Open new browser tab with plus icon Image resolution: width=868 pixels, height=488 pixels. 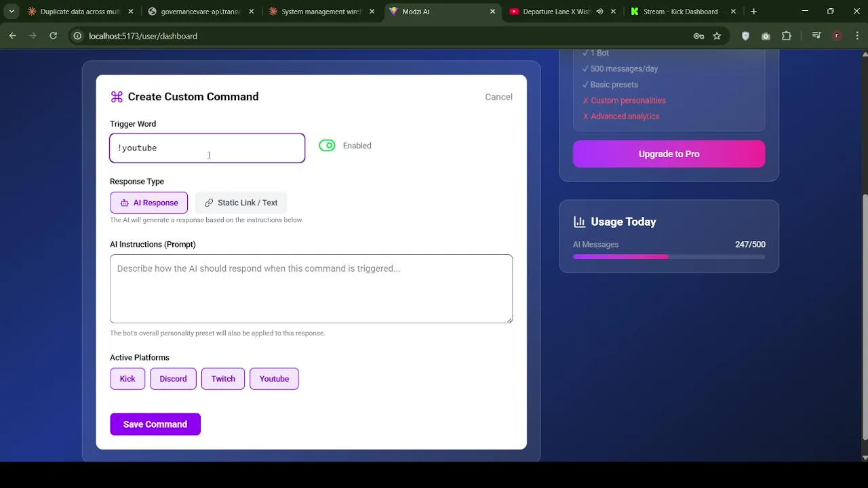click(x=753, y=12)
